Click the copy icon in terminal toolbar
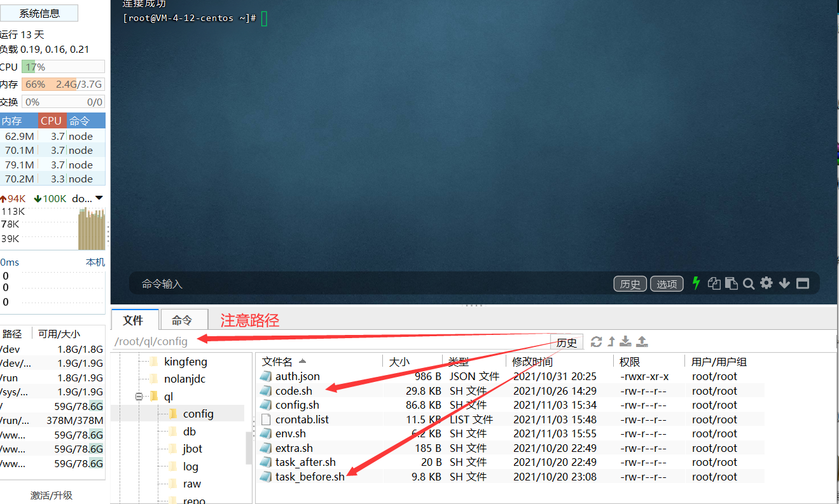 pyautogui.click(x=714, y=283)
